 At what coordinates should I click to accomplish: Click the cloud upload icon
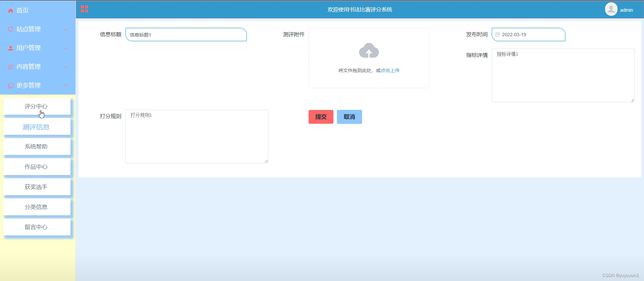pos(369,51)
